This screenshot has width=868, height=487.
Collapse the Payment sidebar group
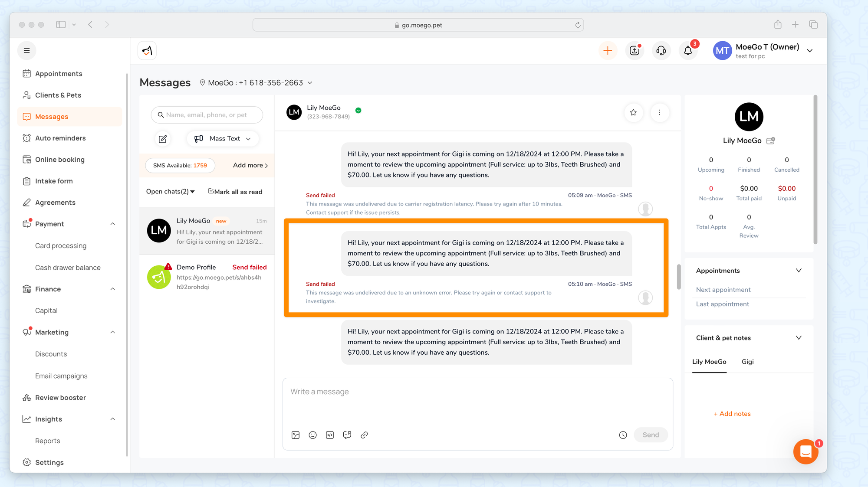(112, 224)
